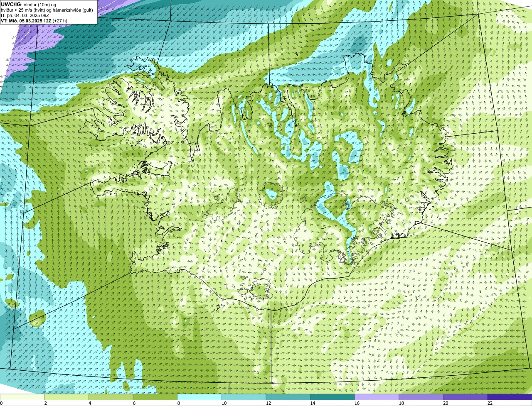Click the "VT: Mið. 05.03.2025 12Z (+27 h)" line
This screenshot has width=532, height=406.
click(34, 21)
